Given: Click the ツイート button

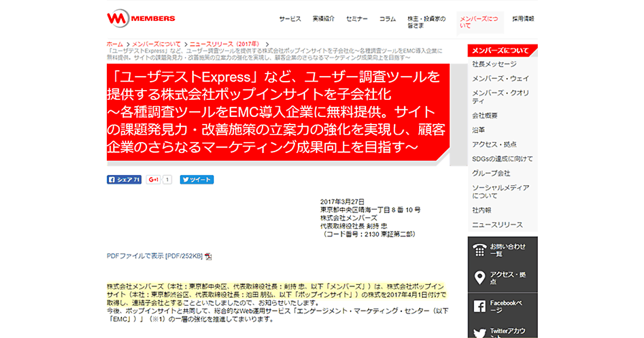Looking at the screenshot, I should click(197, 180).
